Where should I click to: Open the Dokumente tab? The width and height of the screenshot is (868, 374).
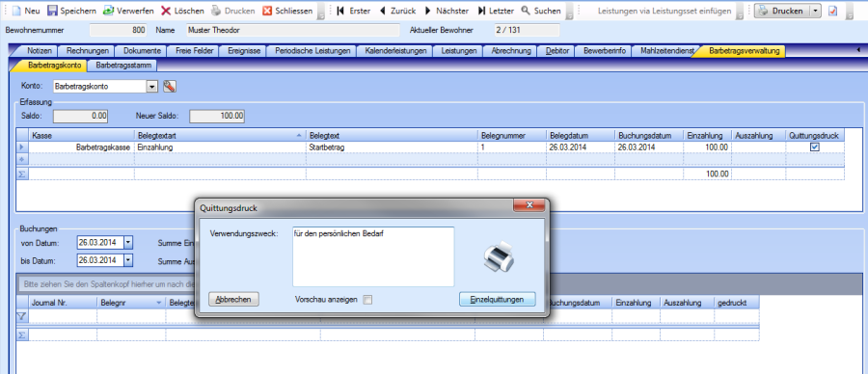coord(142,51)
